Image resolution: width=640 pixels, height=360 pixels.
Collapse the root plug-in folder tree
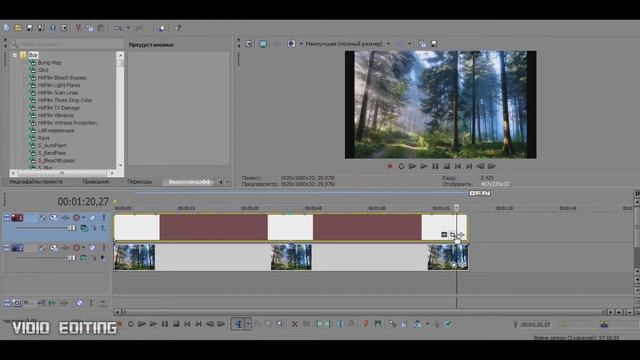pyautogui.click(x=15, y=55)
